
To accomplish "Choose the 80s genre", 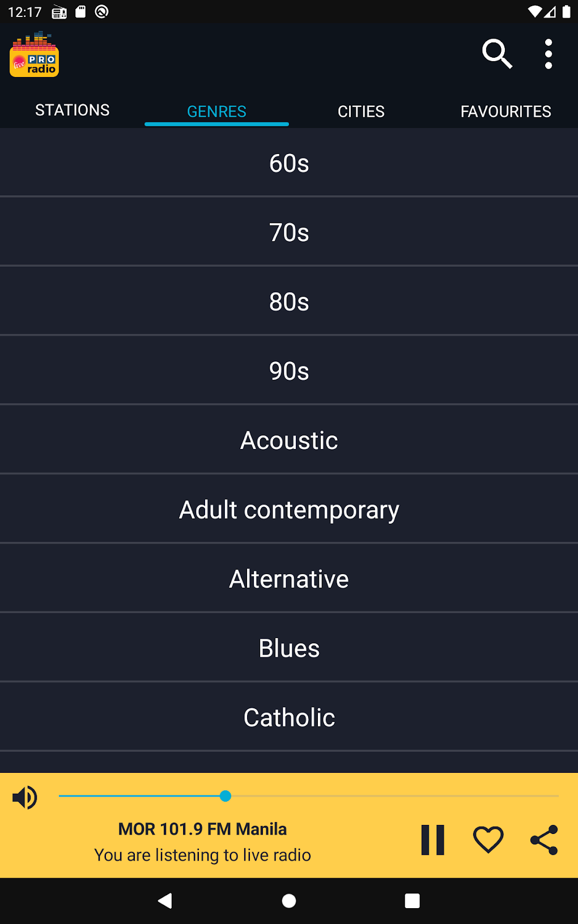I will tap(289, 302).
